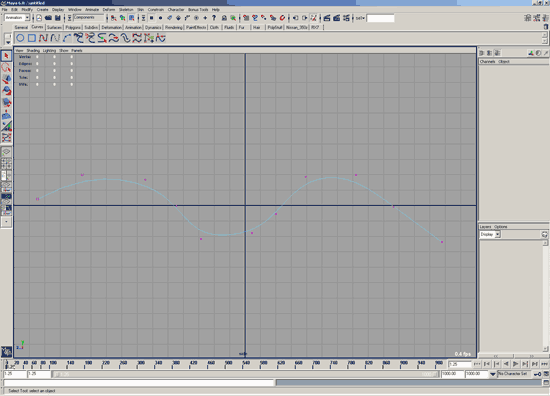Toggle the plus-shaped selection mask

click(205, 18)
